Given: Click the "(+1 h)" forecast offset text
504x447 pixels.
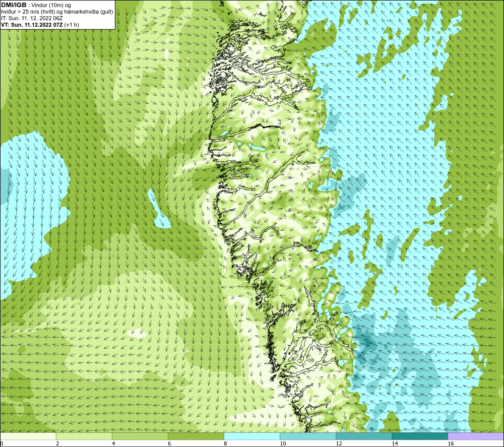Looking at the screenshot, I should point(72,25).
